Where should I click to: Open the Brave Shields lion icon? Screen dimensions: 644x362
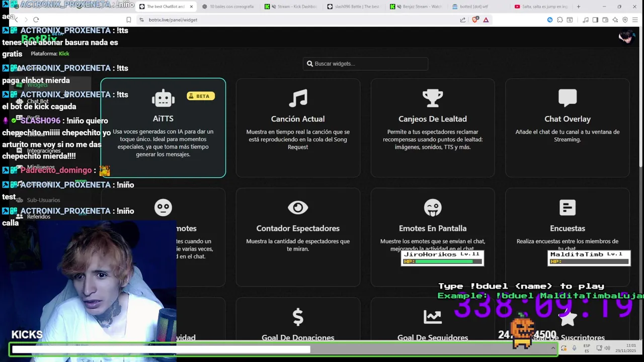tap(475, 20)
